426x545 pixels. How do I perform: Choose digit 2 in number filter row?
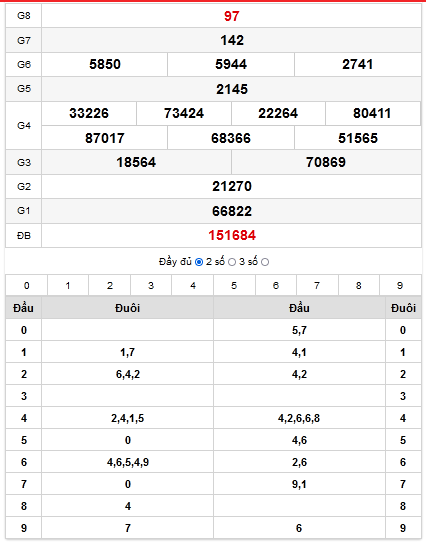[109, 285]
